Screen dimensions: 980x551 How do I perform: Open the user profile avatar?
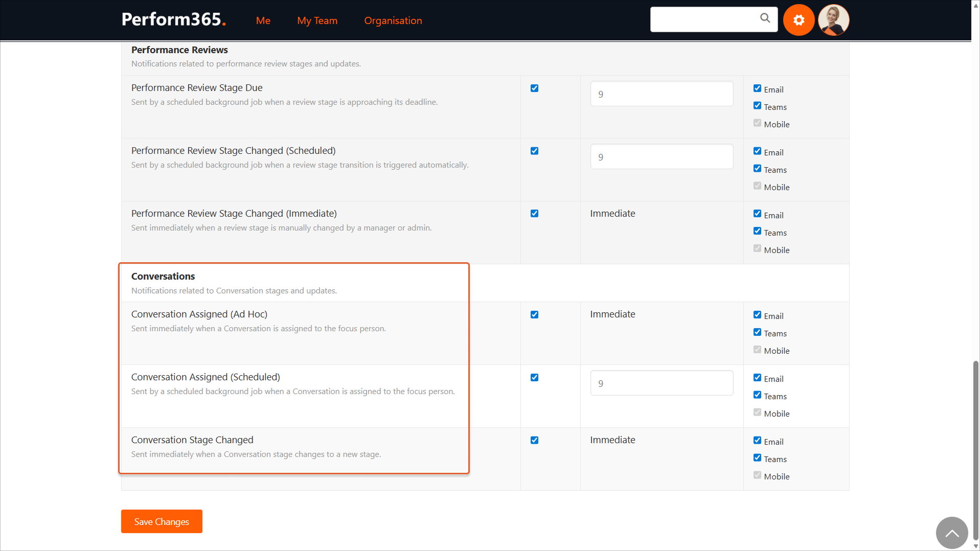pyautogui.click(x=833, y=20)
